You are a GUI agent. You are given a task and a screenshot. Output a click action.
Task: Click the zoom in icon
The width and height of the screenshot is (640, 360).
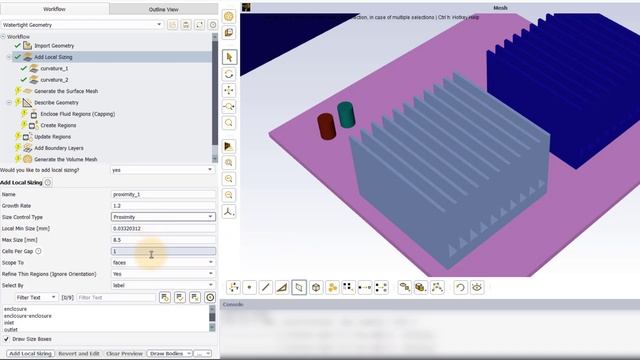pos(229,179)
